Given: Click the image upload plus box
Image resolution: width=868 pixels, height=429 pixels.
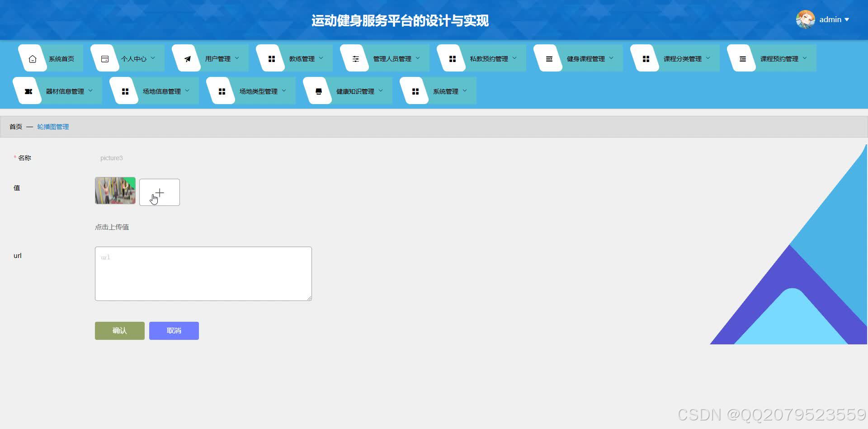Looking at the screenshot, I should tap(159, 192).
